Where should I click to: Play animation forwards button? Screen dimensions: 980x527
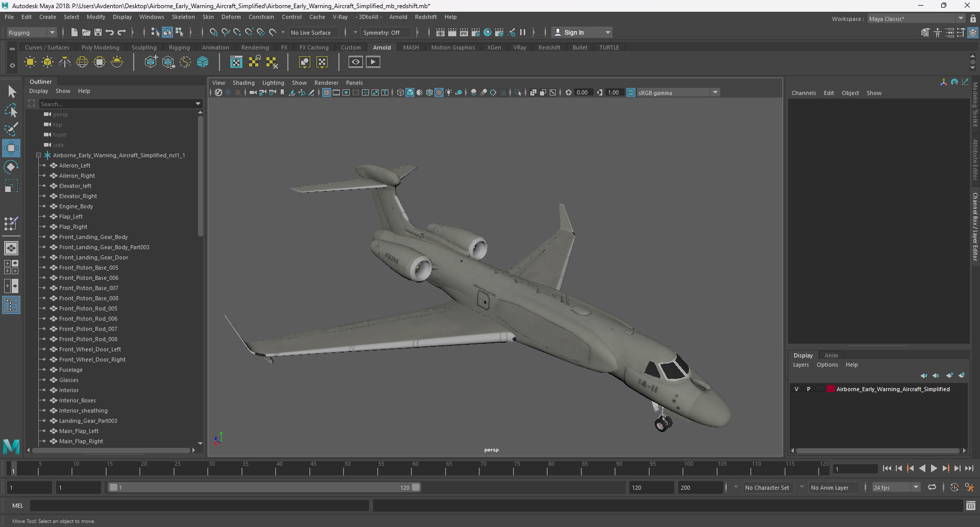(934, 468)
